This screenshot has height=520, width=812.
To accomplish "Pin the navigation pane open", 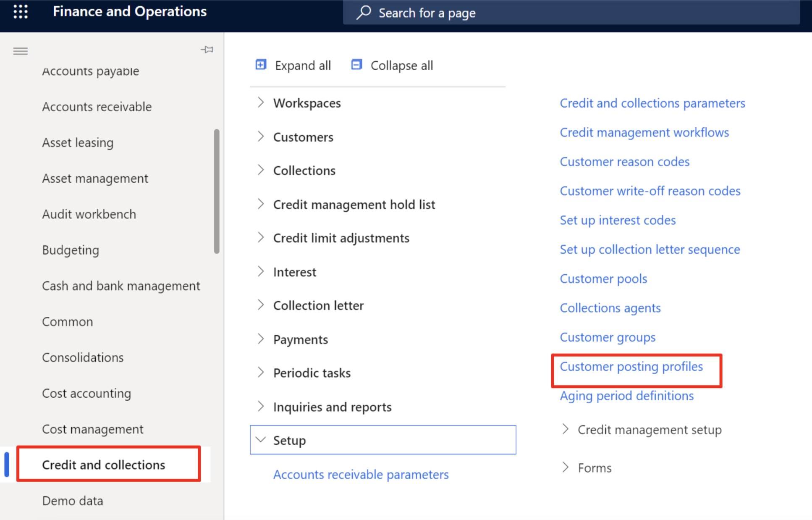I will pos(207,50).
